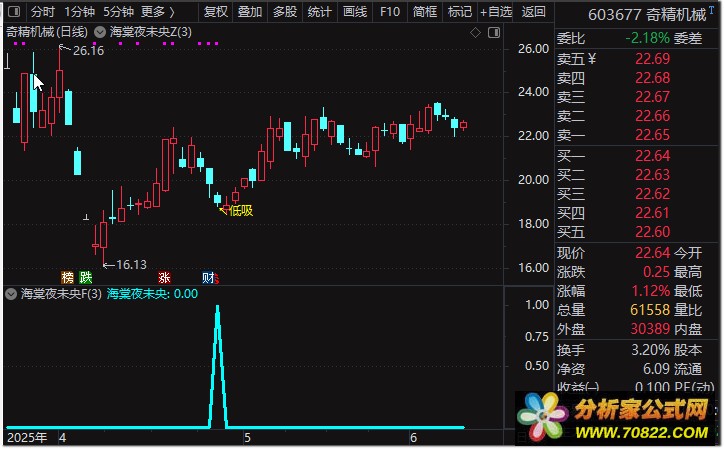Click the 财 financial marker icon
Screen dimensions: 725x449
[x=209, y=277]
